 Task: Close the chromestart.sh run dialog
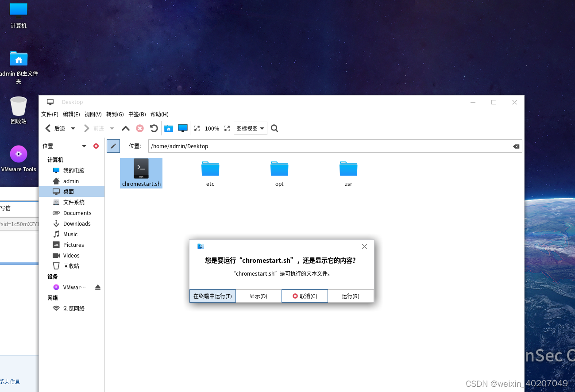pyautogui.click(x=364, y=246)
